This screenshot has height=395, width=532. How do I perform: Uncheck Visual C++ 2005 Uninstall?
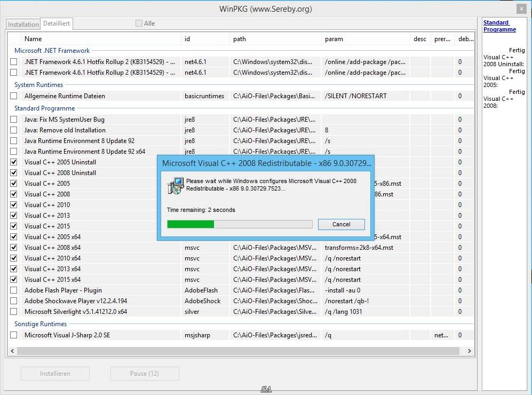13,162
